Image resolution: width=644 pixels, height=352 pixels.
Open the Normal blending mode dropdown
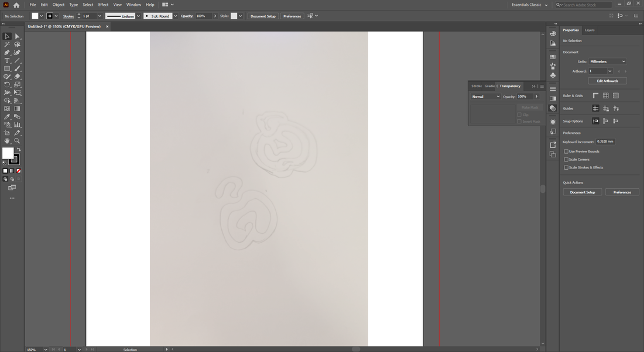485,96
